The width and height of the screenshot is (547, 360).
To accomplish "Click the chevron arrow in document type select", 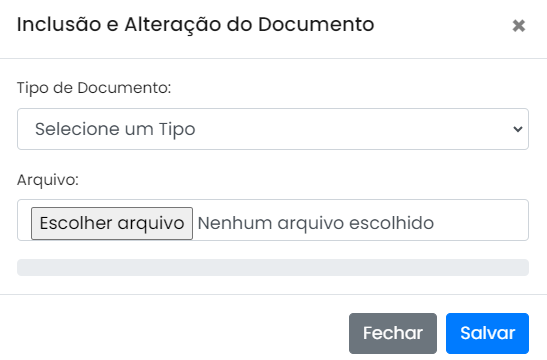I will (x=518, y=129).
